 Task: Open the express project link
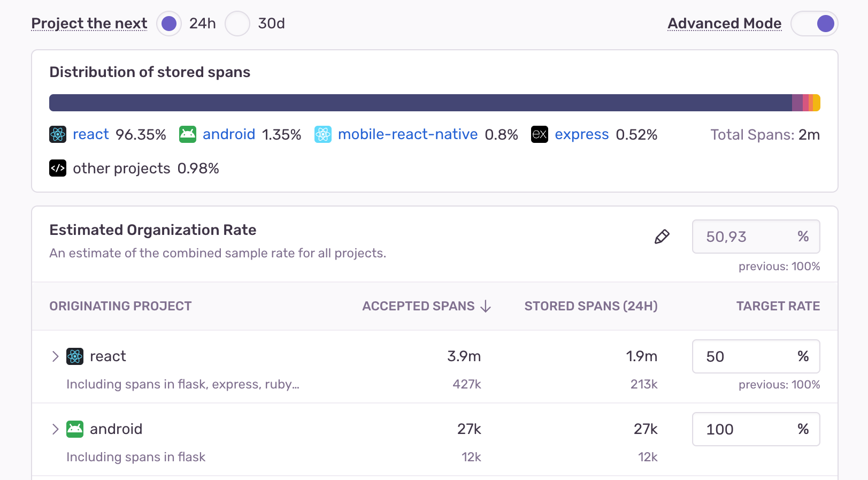(581, 134)
